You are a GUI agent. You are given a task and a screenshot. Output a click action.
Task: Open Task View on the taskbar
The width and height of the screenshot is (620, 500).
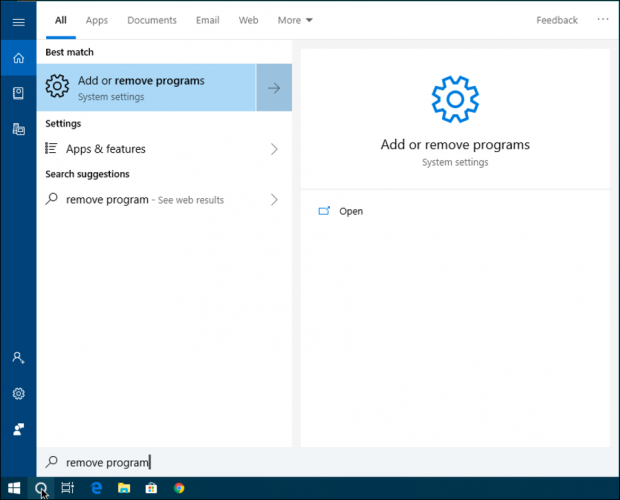[68, 489]
